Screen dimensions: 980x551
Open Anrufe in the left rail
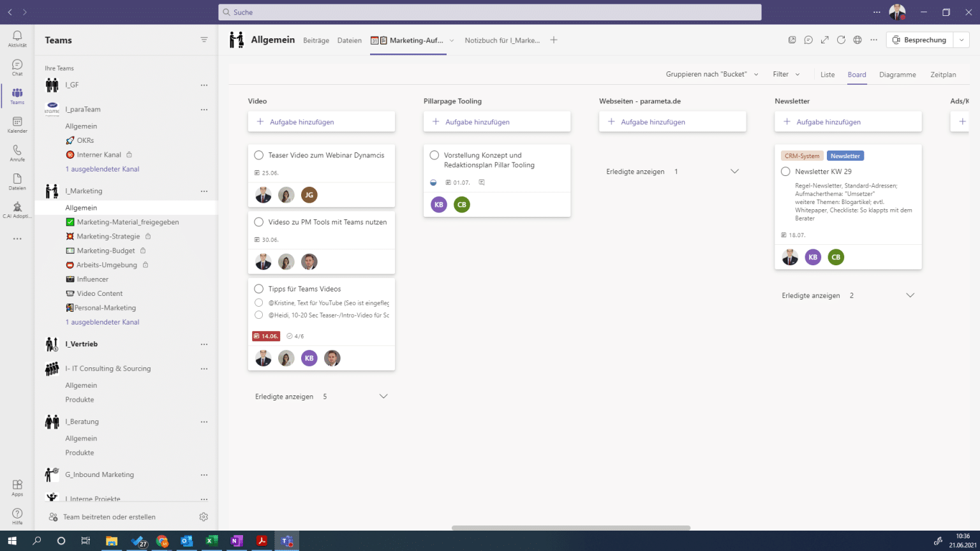pos(17,152)
